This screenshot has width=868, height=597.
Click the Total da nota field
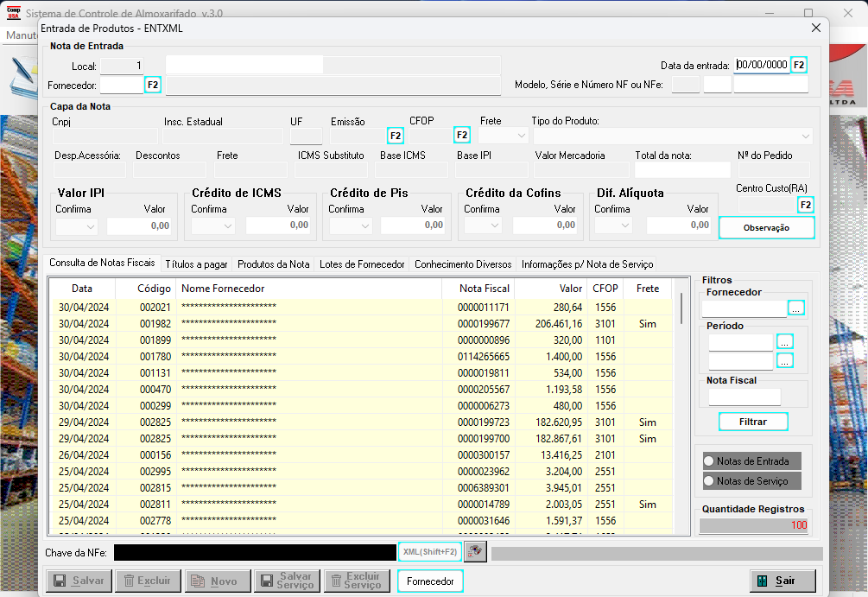click(682, 169)
